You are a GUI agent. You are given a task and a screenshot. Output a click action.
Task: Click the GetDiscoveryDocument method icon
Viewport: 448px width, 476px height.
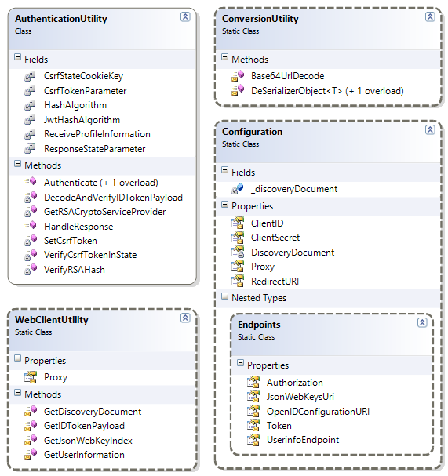[31, 412]
